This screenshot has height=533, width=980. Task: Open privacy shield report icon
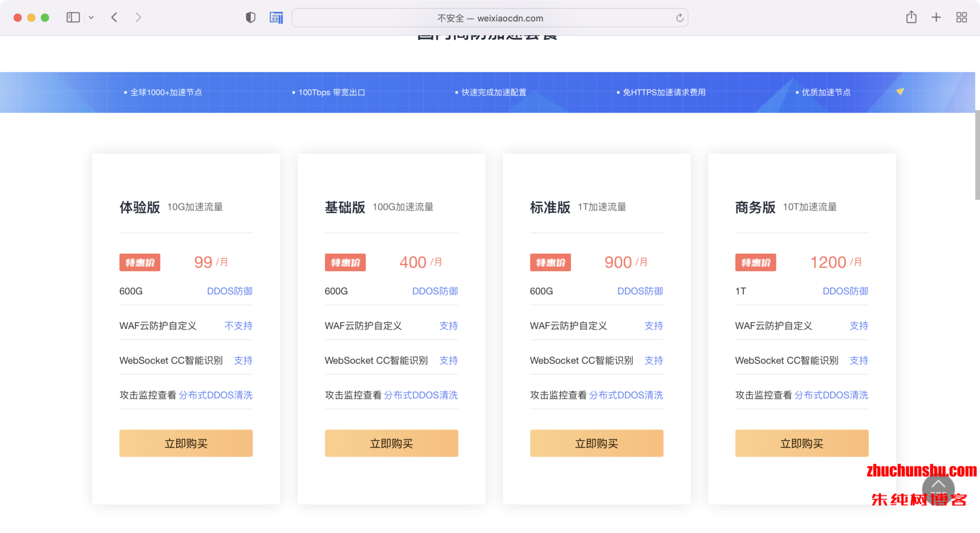pos(250,18)
